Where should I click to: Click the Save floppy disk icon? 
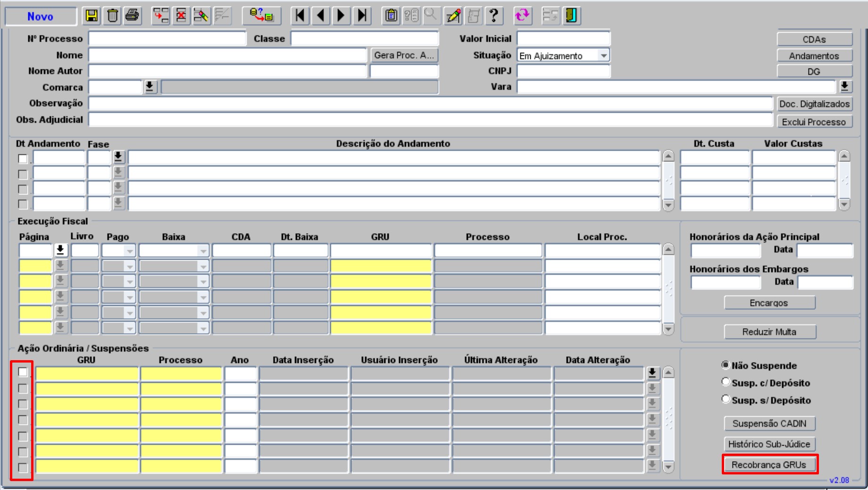point(92,16)
